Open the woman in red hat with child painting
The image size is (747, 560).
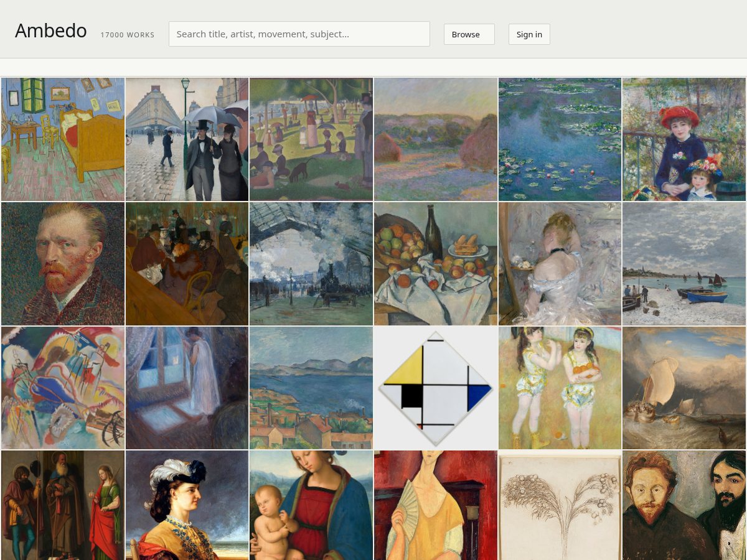[x=685, y=139]
